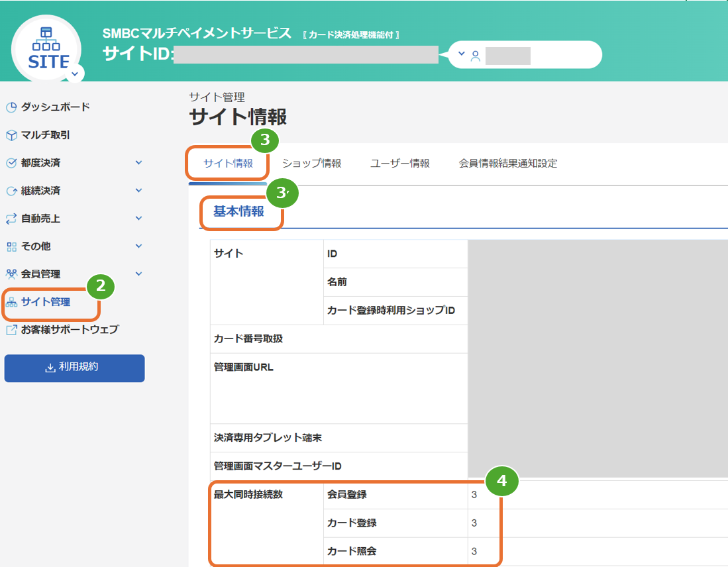This screenshot has height=567, width=728.
Task: Click the 基本情報 section heading
Action: click(238, 212)
